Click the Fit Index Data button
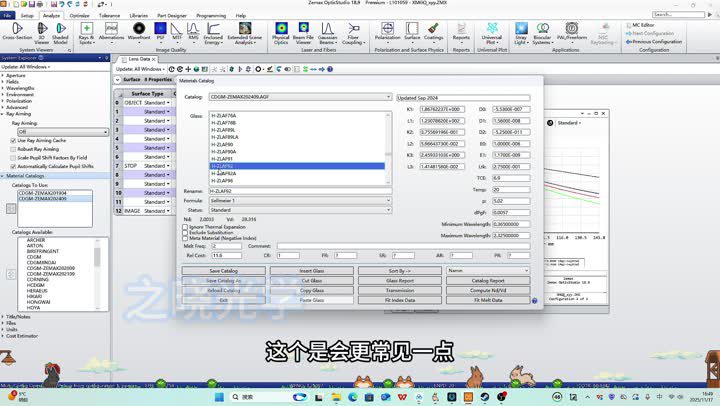This screenshot has height=406, width=720. 400,300
